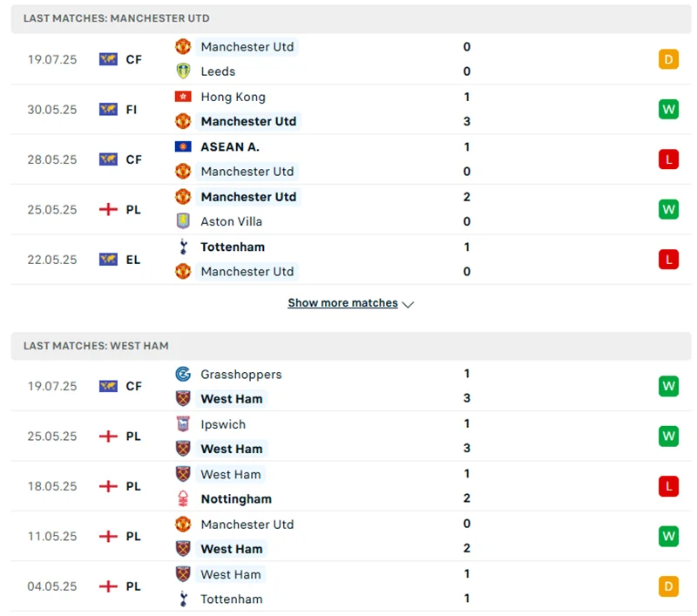This screenshot has width=697, height=616.
Task: Click the Nottingham club crest icon
Action: tap(183, 499)
